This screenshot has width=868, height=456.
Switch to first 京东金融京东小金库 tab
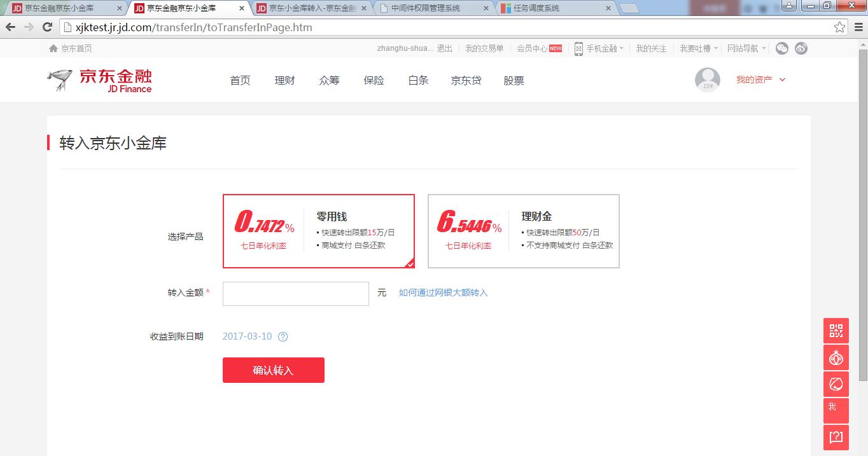(66, 8)
